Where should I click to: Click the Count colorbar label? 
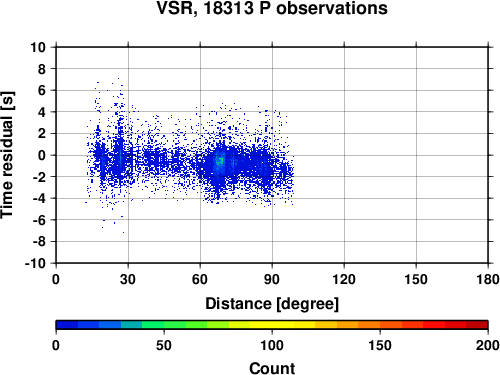point(272,368)
